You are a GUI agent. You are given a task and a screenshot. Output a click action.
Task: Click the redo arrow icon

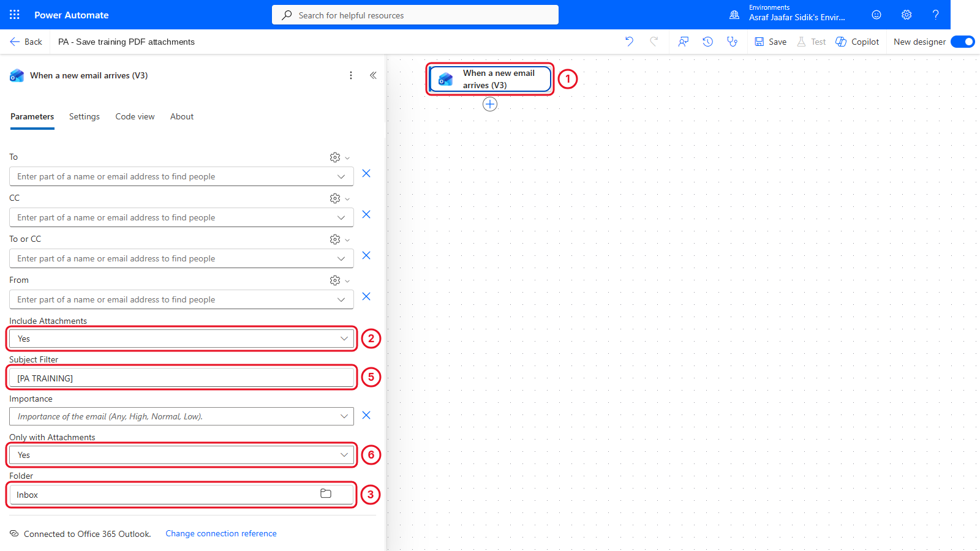654,42
